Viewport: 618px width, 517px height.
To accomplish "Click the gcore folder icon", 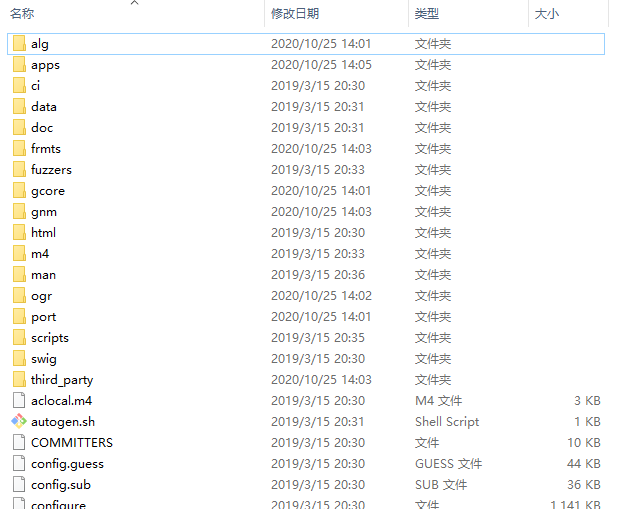I will coord(19,191).
